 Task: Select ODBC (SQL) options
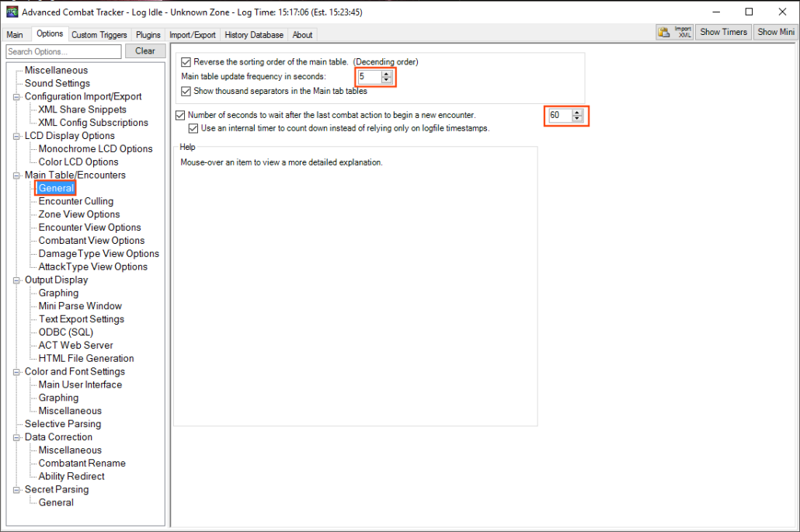coord(66,332)
